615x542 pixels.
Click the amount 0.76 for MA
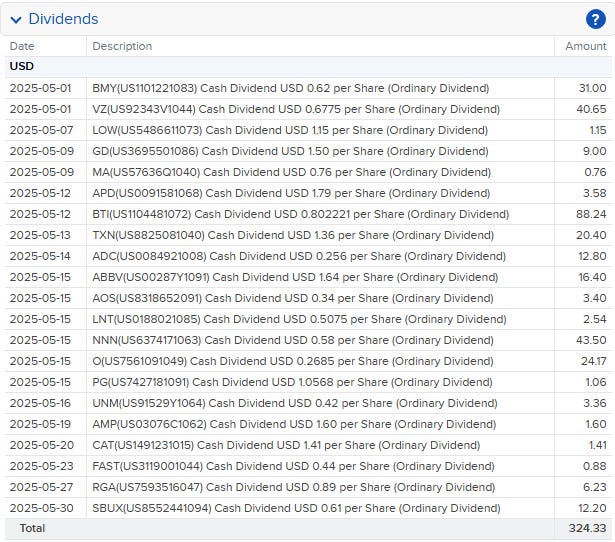point(595,172)
